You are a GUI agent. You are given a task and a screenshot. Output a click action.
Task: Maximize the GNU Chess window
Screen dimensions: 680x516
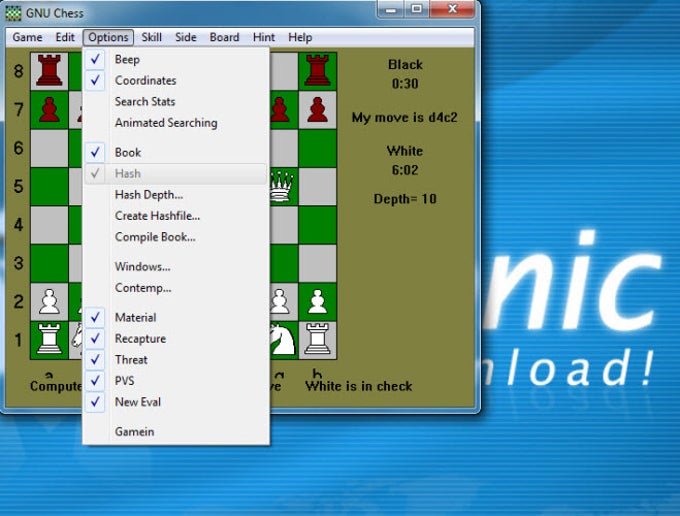pos(417,9)
